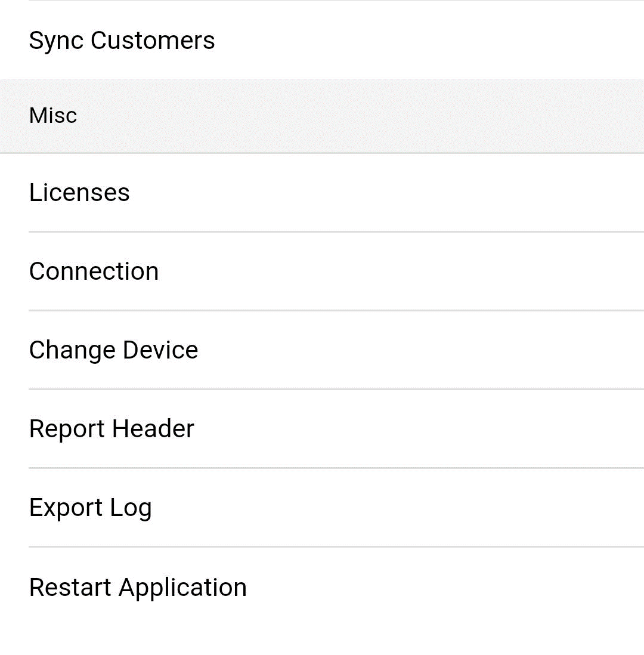Start syncing customers from the top row
Viewport: 644px width, 655px height.
pos(322,40)
